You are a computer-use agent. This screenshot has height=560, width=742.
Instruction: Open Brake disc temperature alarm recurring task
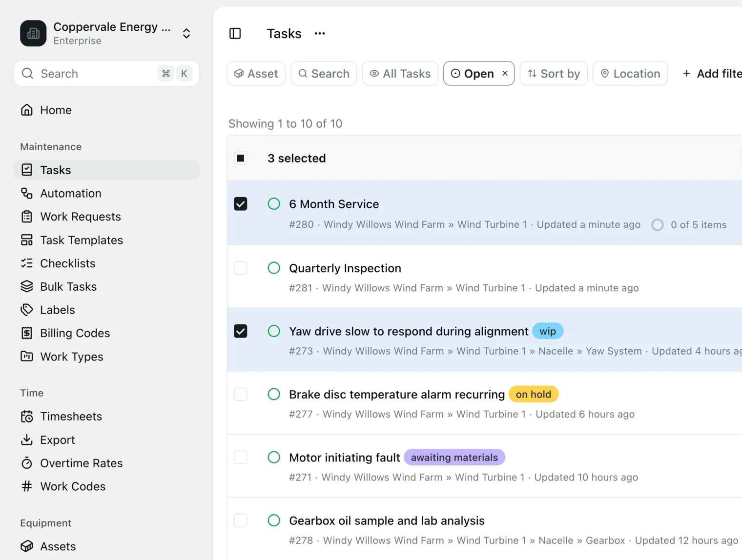point(397,394)
